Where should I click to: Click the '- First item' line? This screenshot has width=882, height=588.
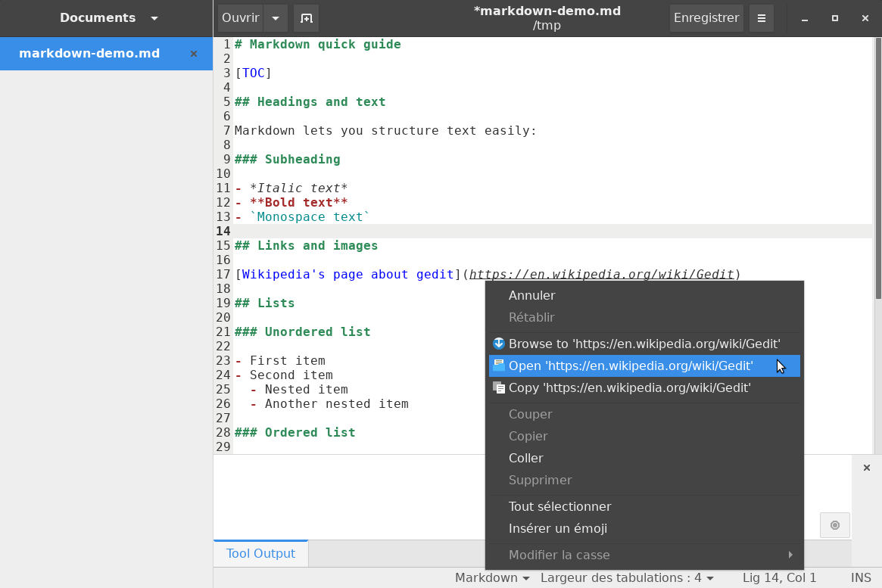(x=280, y=360)
